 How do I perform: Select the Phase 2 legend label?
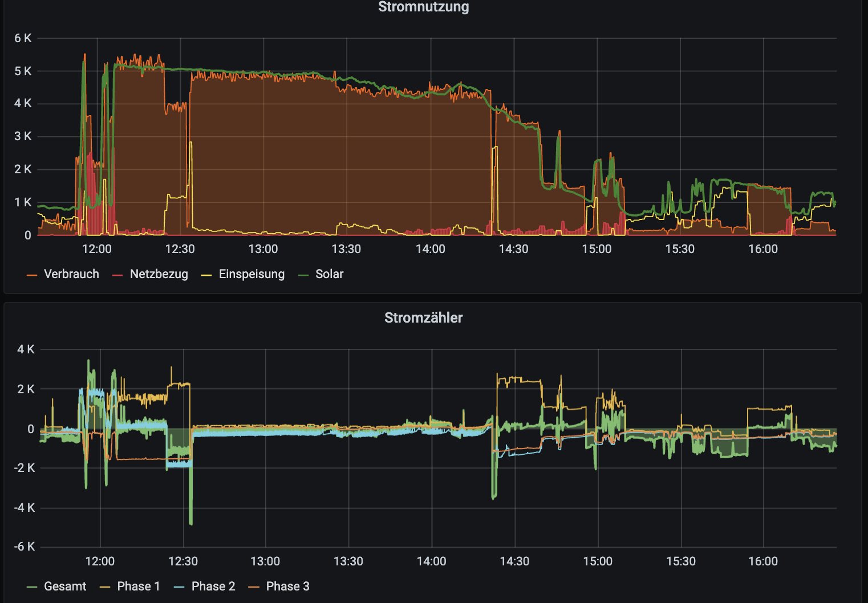[x=213, y=586]
